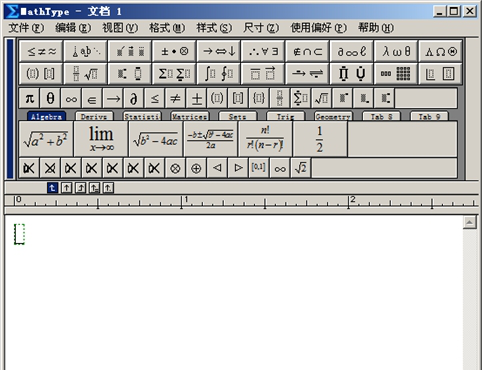Viewport: 482px width, 384px height.
Task: Insert the square brackets template from small bar
Action: (x=238, y=98)
